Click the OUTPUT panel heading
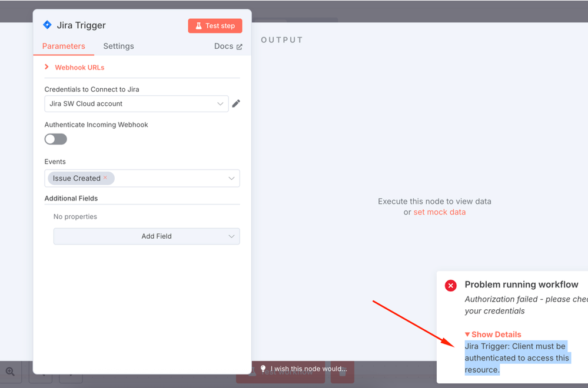Viewport: 588px width, 388px height. click(282, 40)
